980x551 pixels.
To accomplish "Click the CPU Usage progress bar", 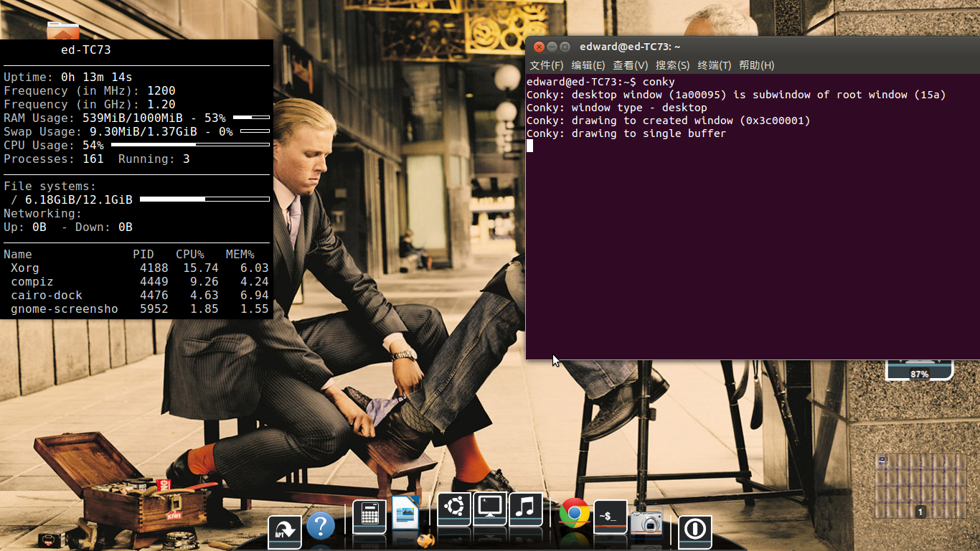I will (x=190, y=144).
